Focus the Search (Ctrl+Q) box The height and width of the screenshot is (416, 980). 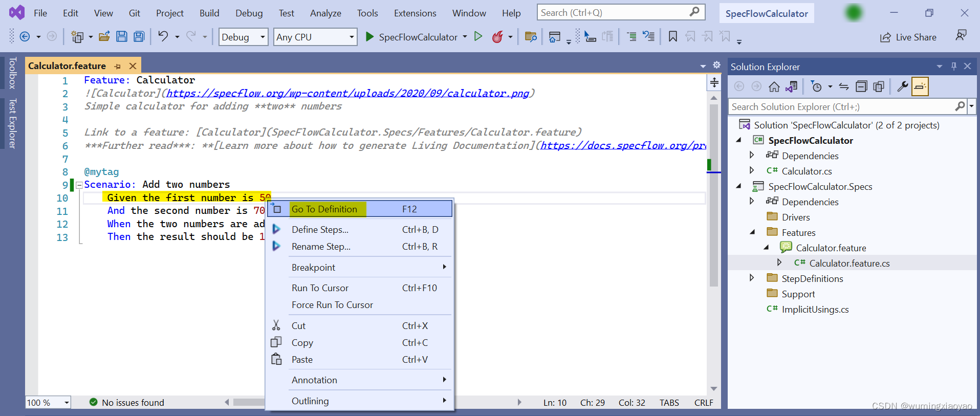(x=621, y=12)
